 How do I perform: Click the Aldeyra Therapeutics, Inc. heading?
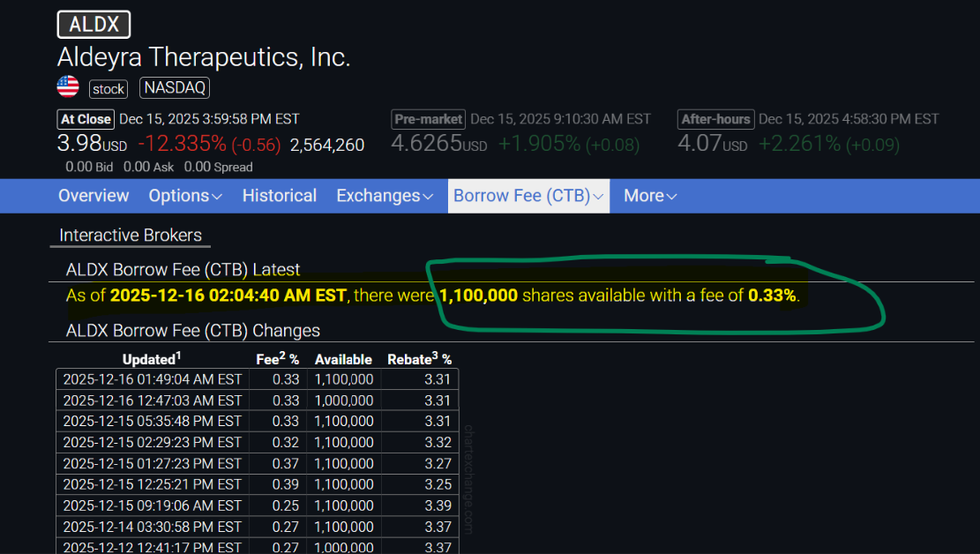tap(204, 57)
